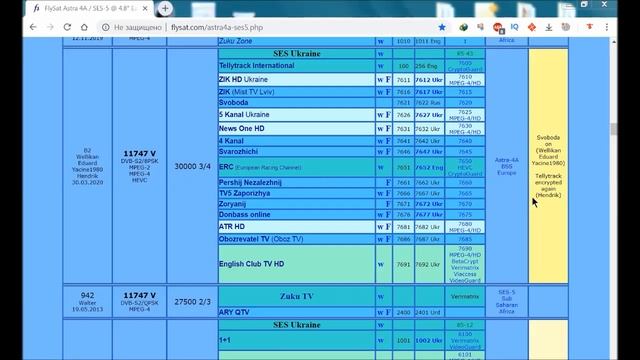
Task: Open News One HD link
Action: [242, 129]
